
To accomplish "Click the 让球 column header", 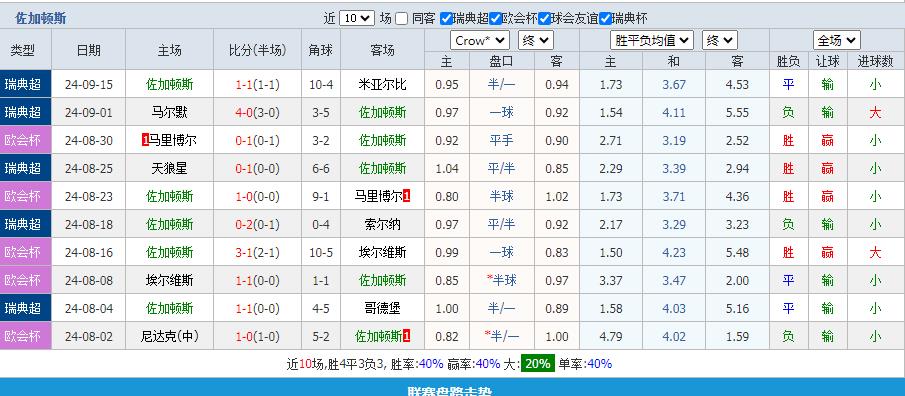I will click(827, 61).
